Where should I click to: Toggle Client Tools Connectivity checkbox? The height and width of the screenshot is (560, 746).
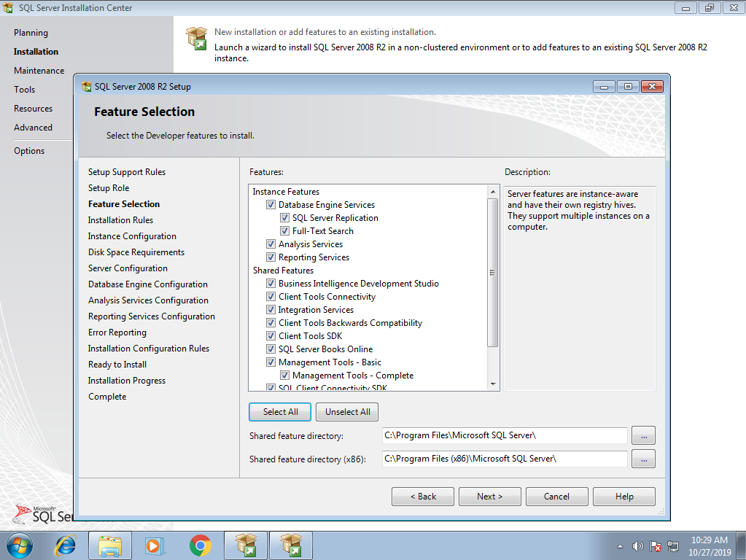pyautogui.click(x=271, y=297)
